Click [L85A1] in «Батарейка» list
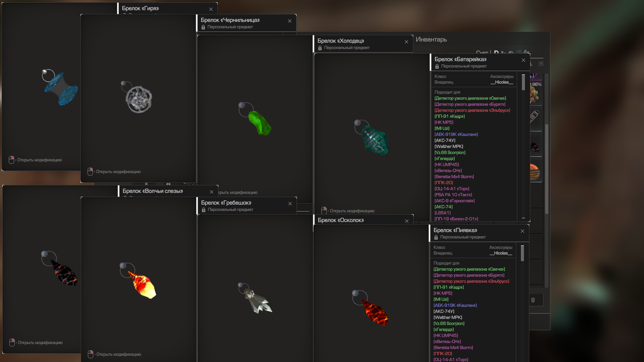 coord(442,213)
